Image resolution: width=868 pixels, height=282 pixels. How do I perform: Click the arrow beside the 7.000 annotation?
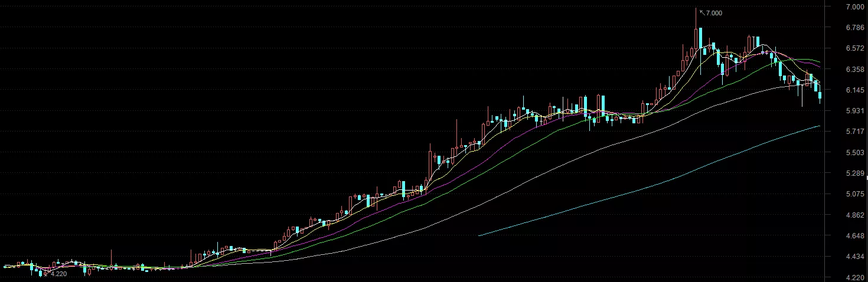click(702, 11)
